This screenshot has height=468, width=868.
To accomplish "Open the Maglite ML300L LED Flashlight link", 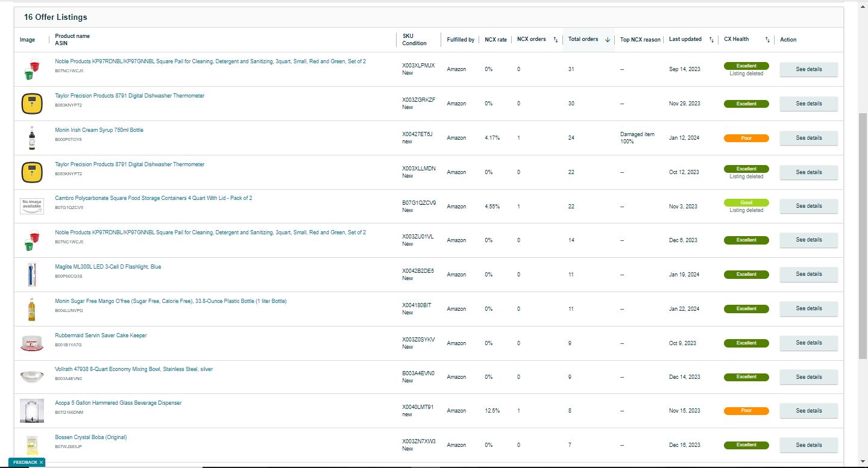I will click(x=108, y=267).
